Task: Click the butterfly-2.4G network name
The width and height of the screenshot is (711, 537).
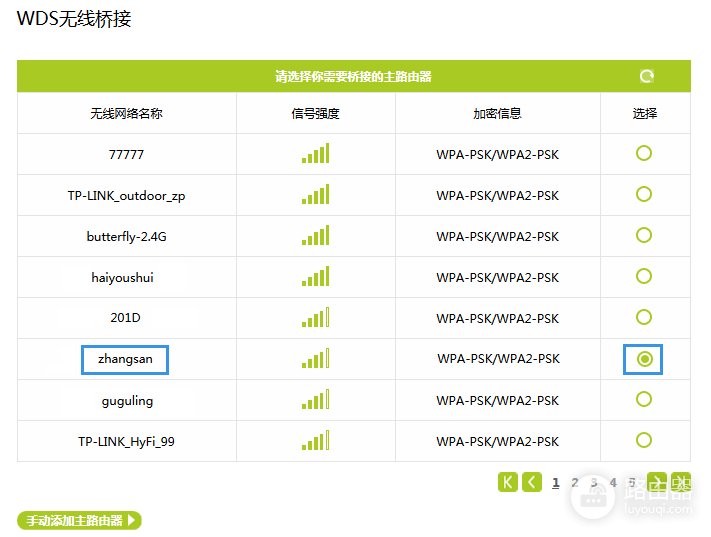Action: point(127,237)
